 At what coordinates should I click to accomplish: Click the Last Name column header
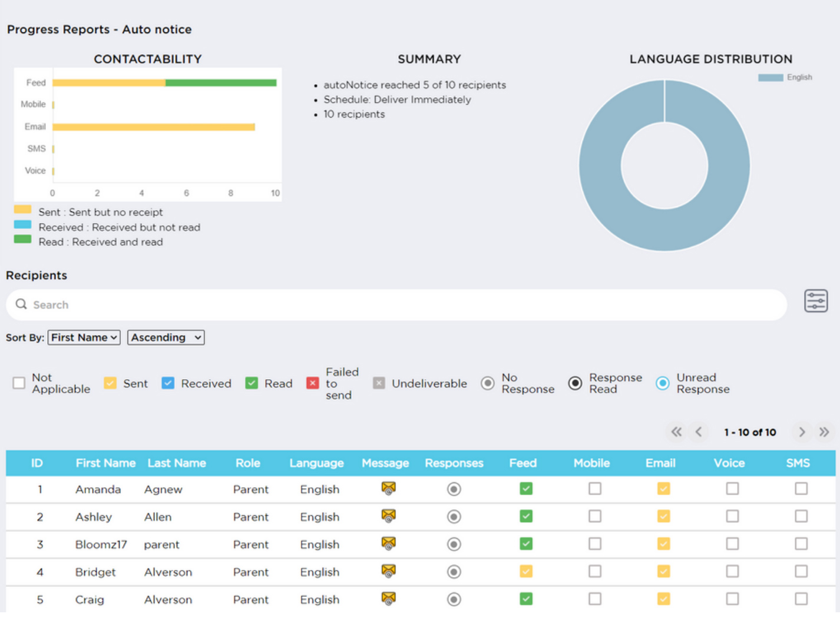[x=176, y=463]
